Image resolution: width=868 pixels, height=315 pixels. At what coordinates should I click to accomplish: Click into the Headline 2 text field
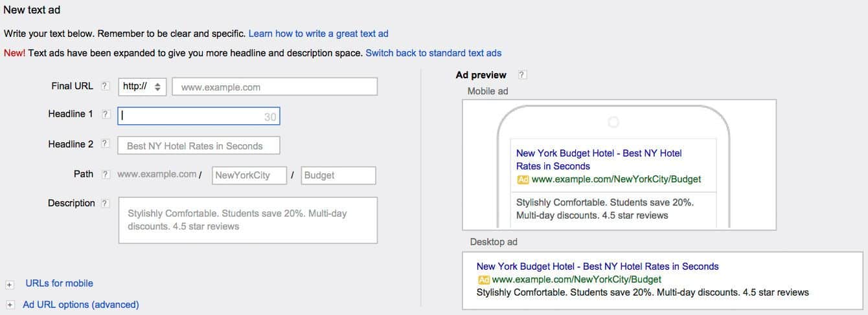coord(199,146)
